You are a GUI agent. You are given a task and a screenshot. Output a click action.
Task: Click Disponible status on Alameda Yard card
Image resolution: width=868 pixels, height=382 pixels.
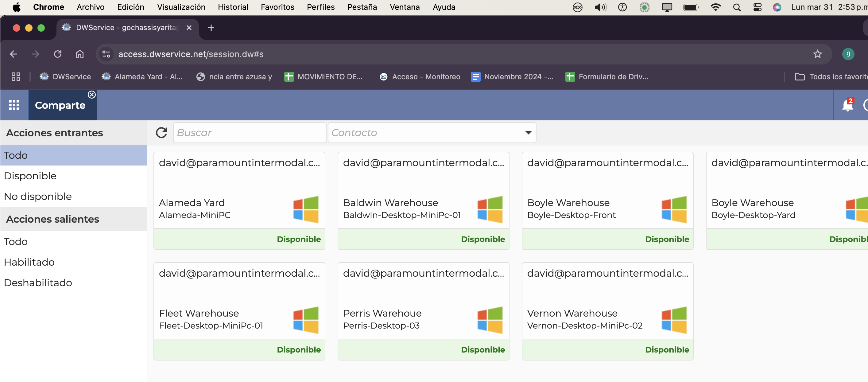tap(299, 239)
